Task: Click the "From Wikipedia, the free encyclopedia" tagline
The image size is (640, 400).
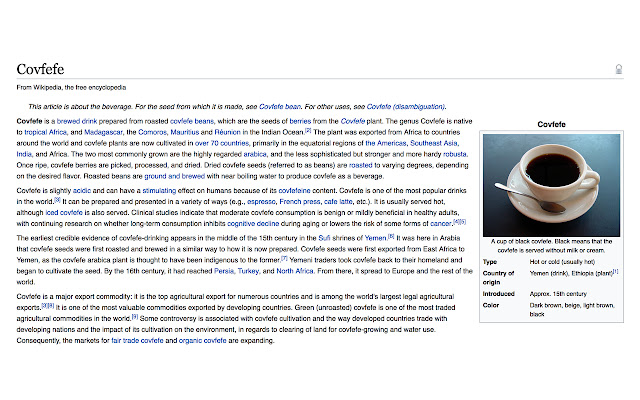Action: click(71, 87)
